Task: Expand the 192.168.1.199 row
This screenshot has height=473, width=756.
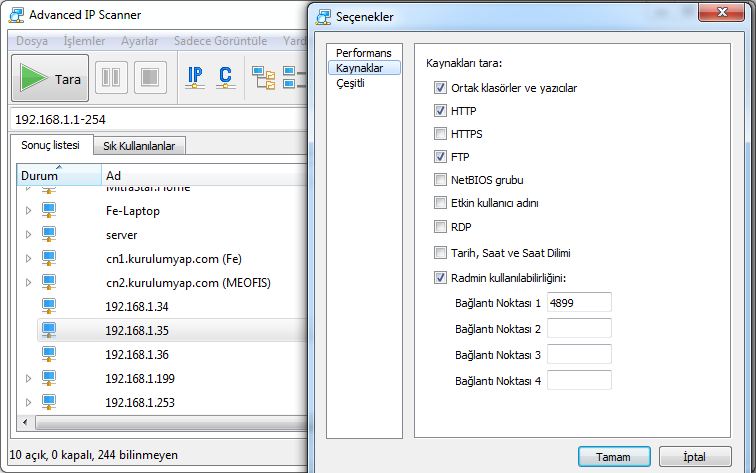Action: pos(28,378)
